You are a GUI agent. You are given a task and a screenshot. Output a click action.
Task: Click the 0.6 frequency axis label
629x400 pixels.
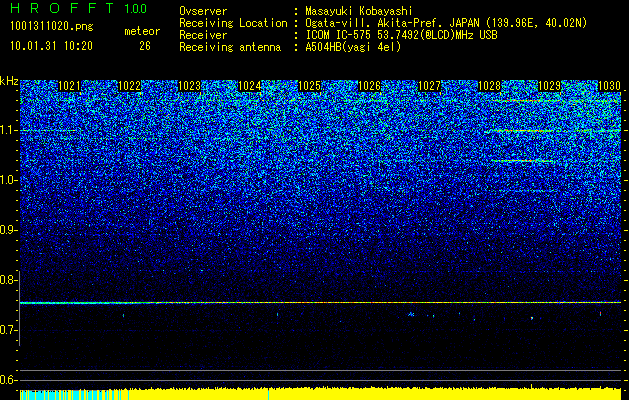pyautogui.click(x=9, y=380)
